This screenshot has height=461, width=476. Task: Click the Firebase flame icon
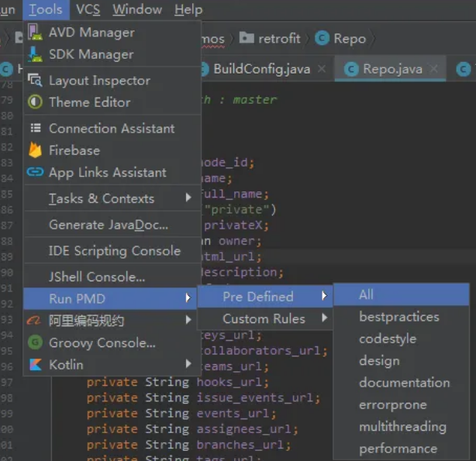coord(35,150)
